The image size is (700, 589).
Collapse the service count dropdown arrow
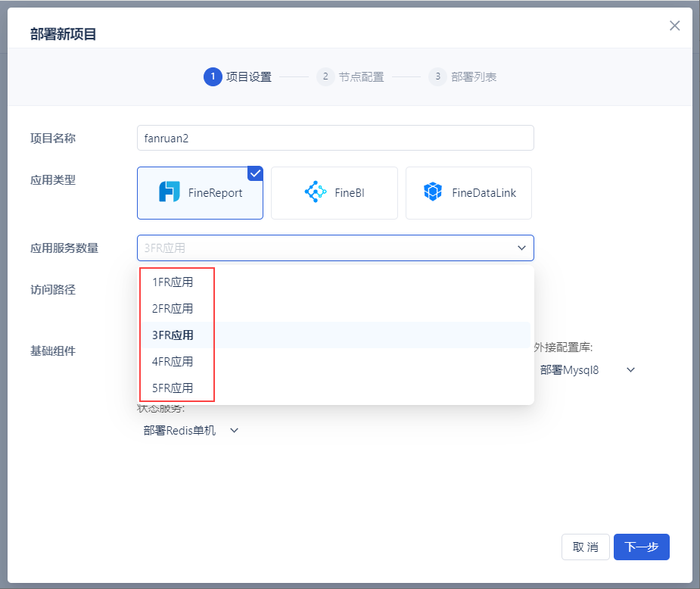pos(521,248)
